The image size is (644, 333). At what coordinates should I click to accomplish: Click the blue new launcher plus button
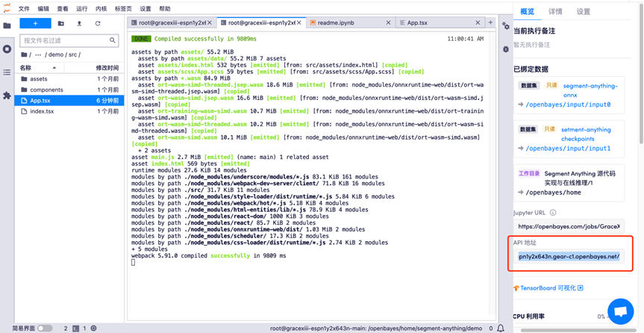(x=35, y=23)
